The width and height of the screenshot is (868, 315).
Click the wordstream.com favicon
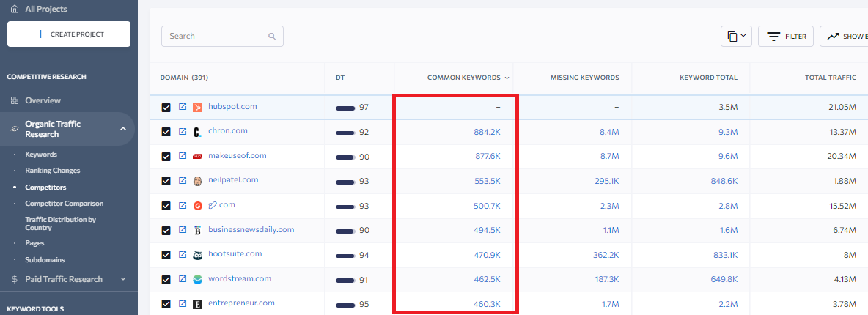click(198, 280)
